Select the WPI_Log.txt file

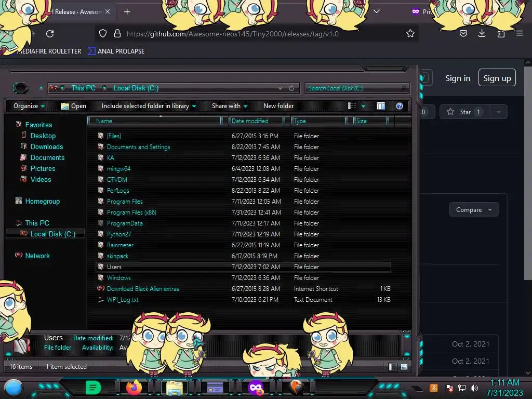pyautogui.click(x=123, y=300)
